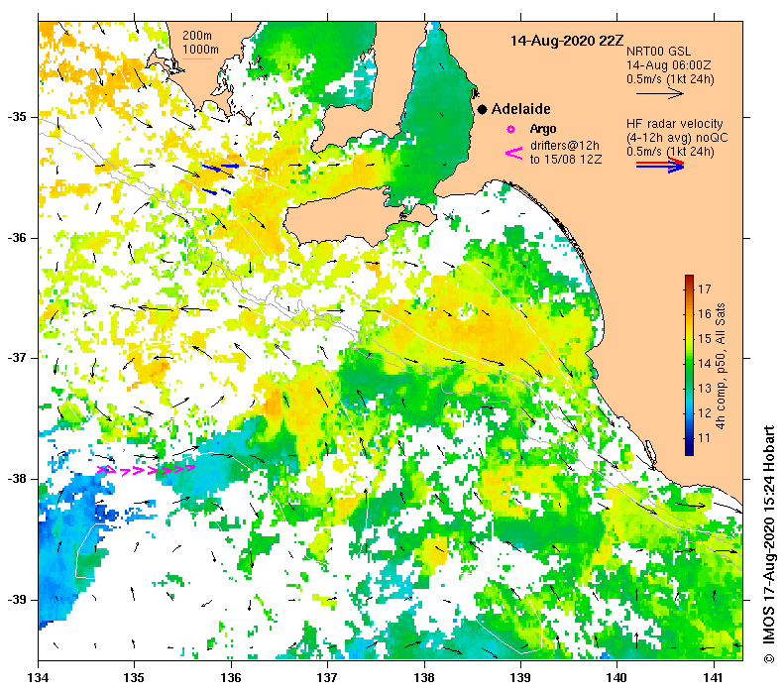This screenshot has height=694, width=784.
Task: Click the sea temperature color bar
Action: point(689,365)
